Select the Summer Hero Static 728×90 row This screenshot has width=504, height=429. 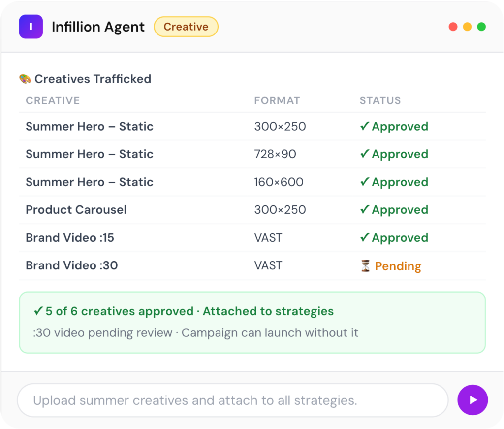[x=252, y=154]
